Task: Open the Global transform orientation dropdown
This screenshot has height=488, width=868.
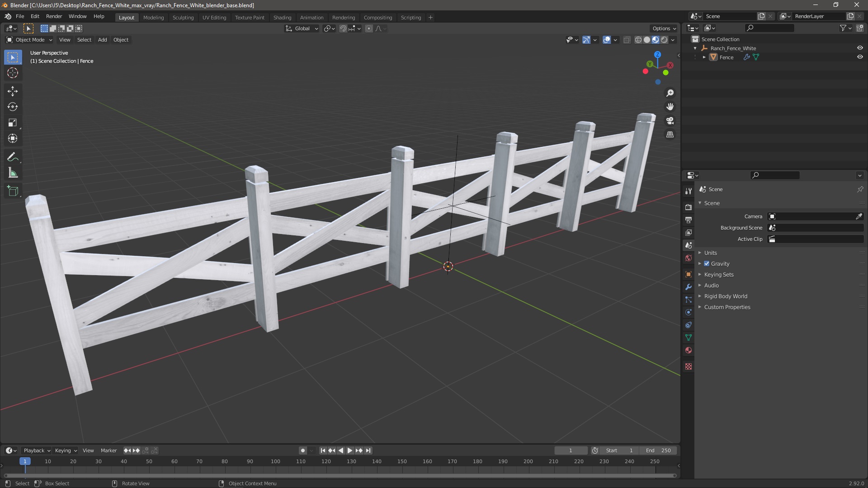Action: 302,28
